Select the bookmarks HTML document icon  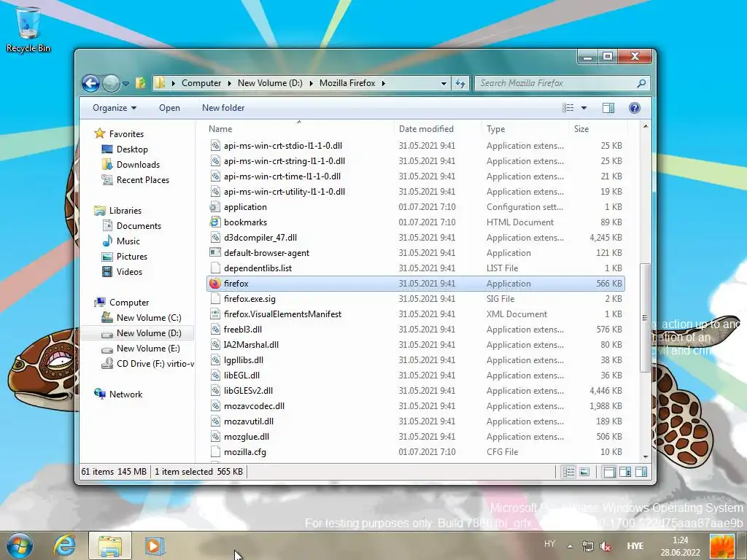[215, 222]
